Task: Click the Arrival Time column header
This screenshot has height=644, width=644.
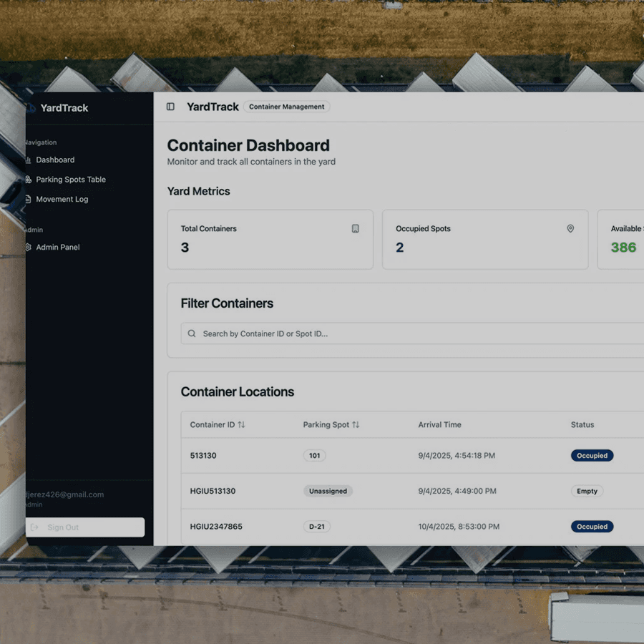Action: pos(439,424)
